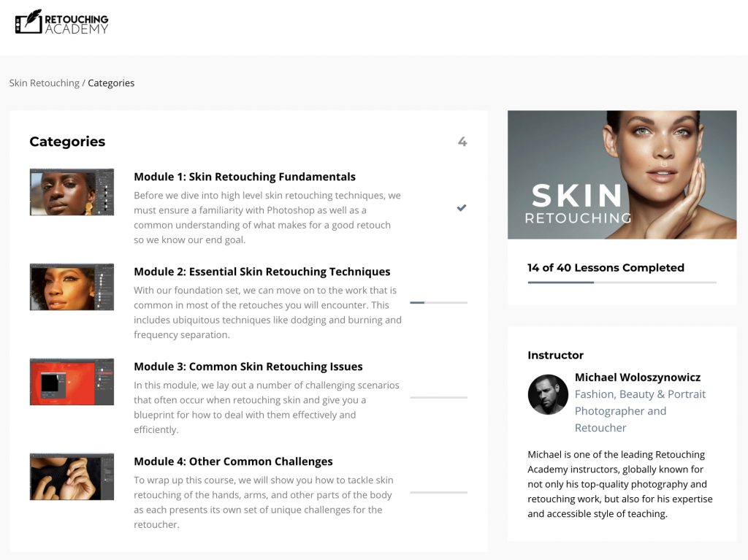Open Module 3: Common Skin Retouching Issues
Viewport: 748px width, 560px height.
tap(248, 367)
